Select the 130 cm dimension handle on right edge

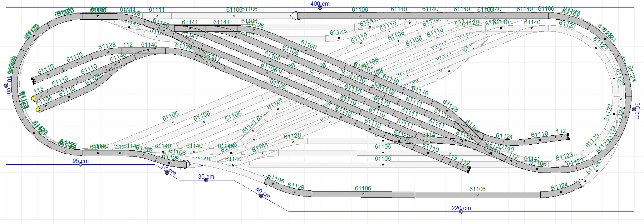click(634, 109)
